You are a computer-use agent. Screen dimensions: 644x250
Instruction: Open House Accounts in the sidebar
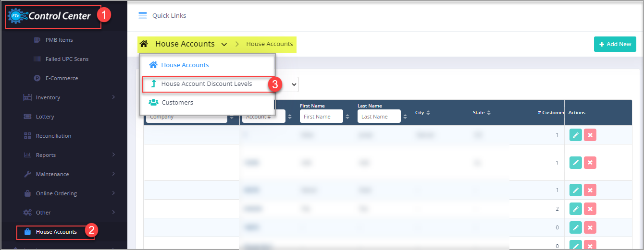(56, 232)
